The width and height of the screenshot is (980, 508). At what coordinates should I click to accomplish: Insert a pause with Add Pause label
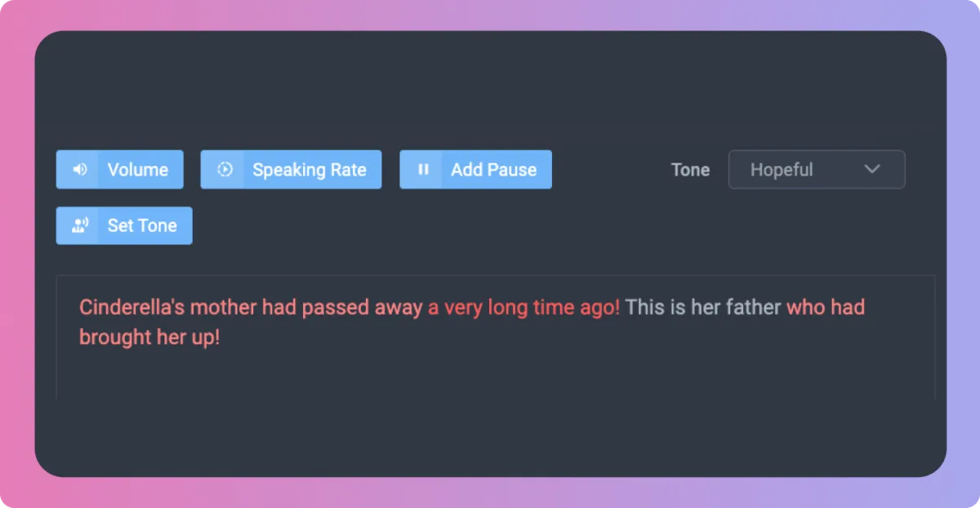[x=493, y=170]
